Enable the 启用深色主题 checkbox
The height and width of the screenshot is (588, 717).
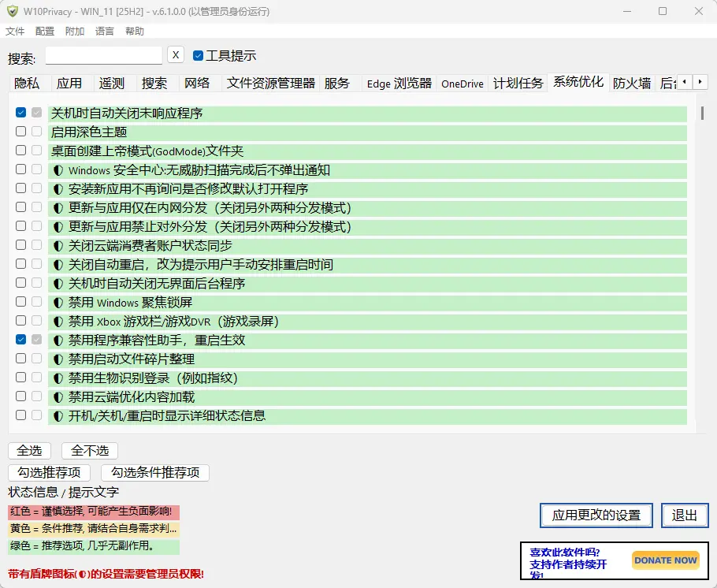pos(20,132)
